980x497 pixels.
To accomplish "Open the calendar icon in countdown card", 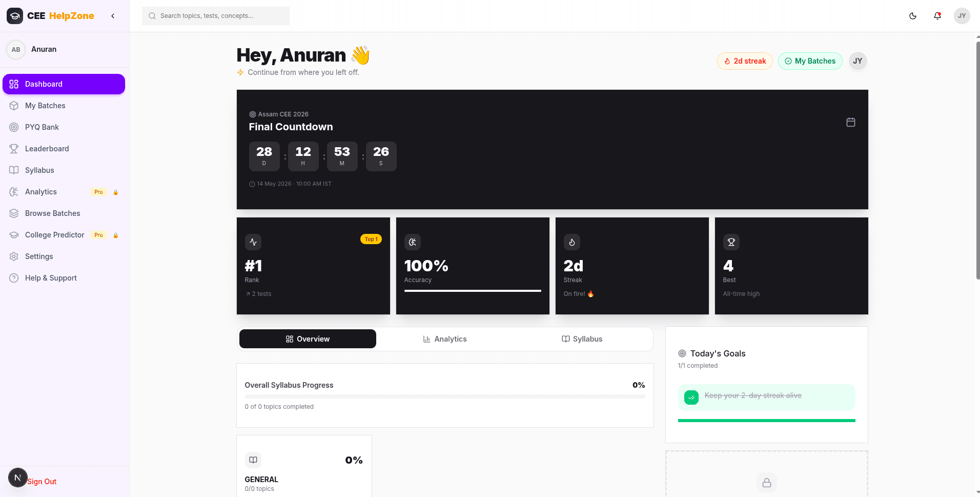I will pyautogui.click(x=851, y=122).
